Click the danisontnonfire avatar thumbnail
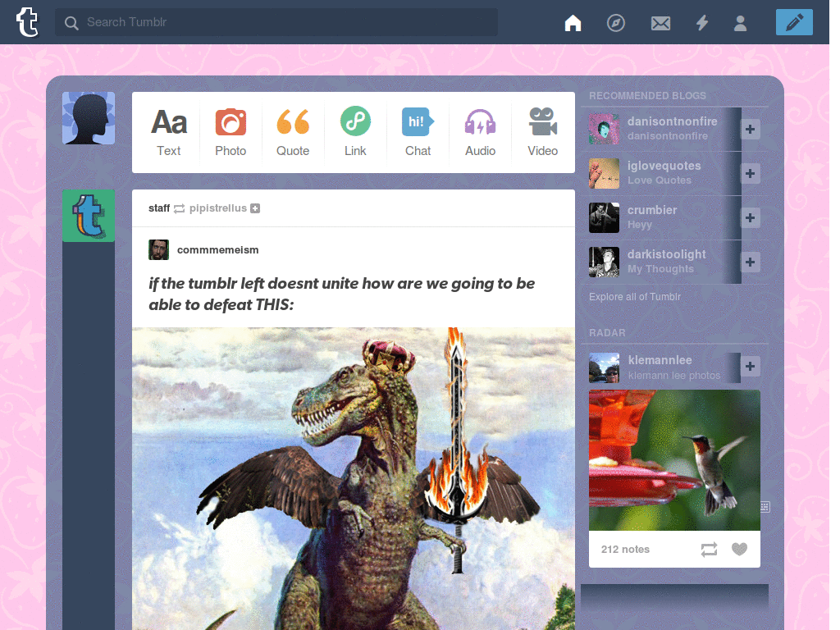This screenshot has width=840, height=630. click(x=604, y=129)
